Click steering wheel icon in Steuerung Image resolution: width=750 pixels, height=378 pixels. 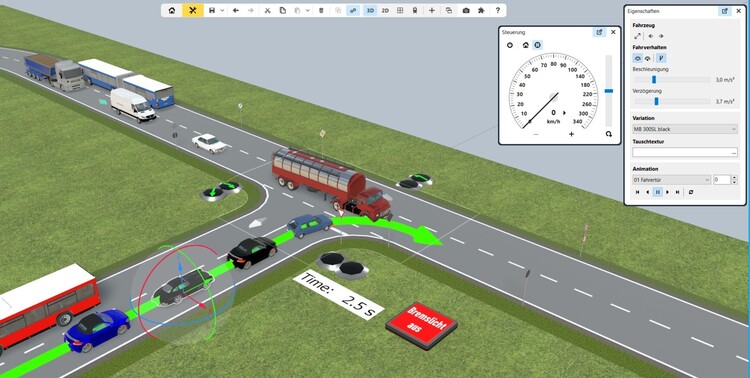[x=510, y=45]
